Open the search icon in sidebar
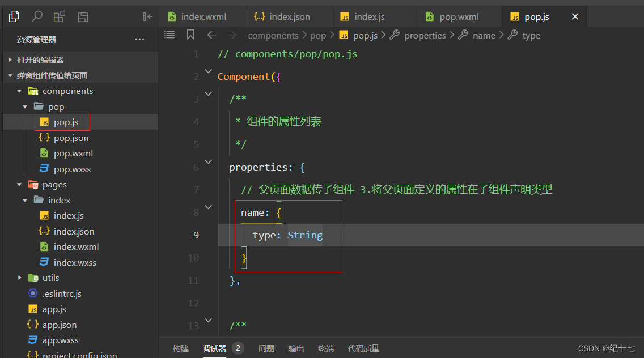The height and width of the screenshot is (358, 644). pos(37,16)
